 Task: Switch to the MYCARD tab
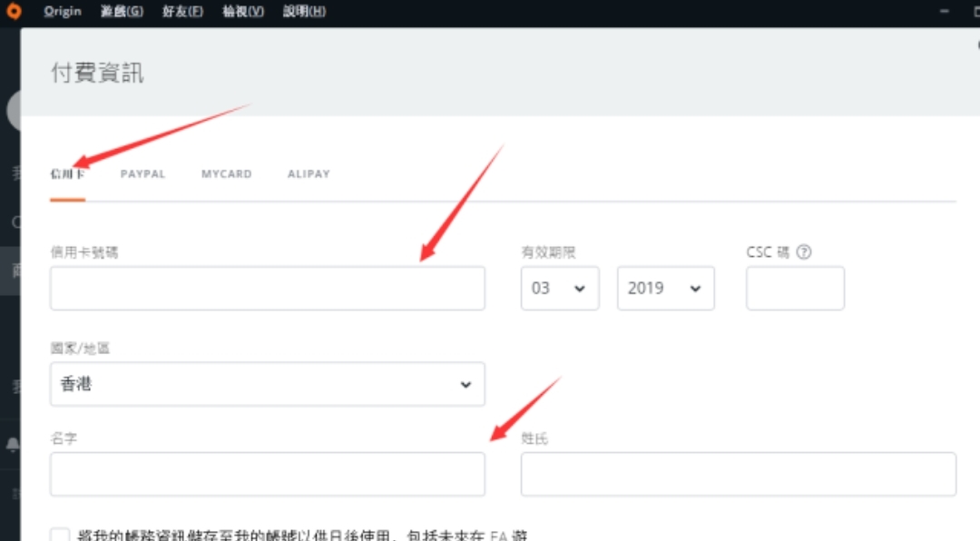[x=226, y=174]
